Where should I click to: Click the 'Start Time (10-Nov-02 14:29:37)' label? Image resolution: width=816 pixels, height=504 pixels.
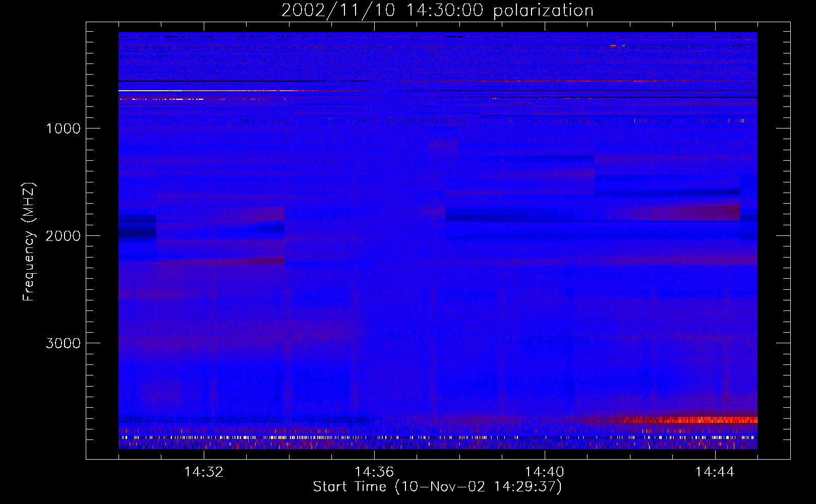pos(437,487)
